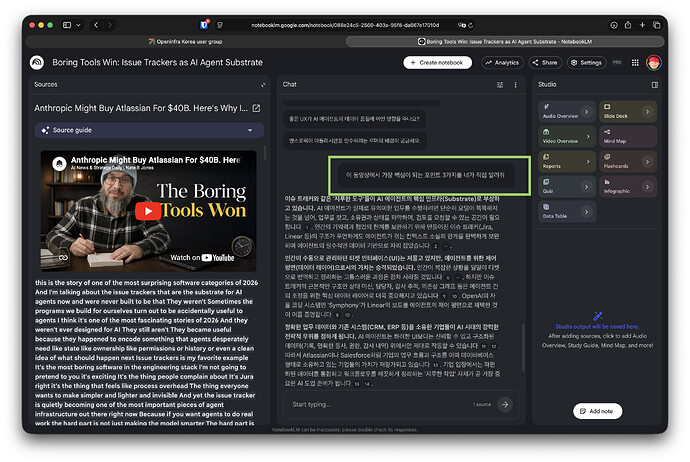The width and height of the screenshot is (690, 462).
Task: Show Safari tab overview icon
Action: point(657,25)
